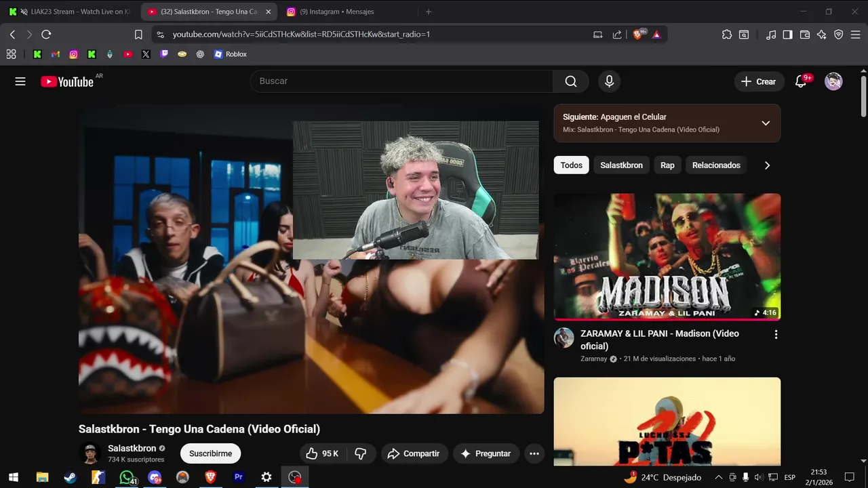The width and height of the screenshot is (868, 488).
Task: Open Brave Rewards triangle icon
Action: (x=656, y=34)
